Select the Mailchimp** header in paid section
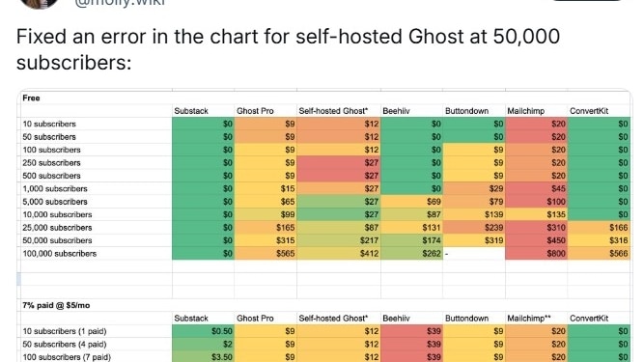Image resolution: width=644 pixels, height=362 pixels. tap(528, 319)
